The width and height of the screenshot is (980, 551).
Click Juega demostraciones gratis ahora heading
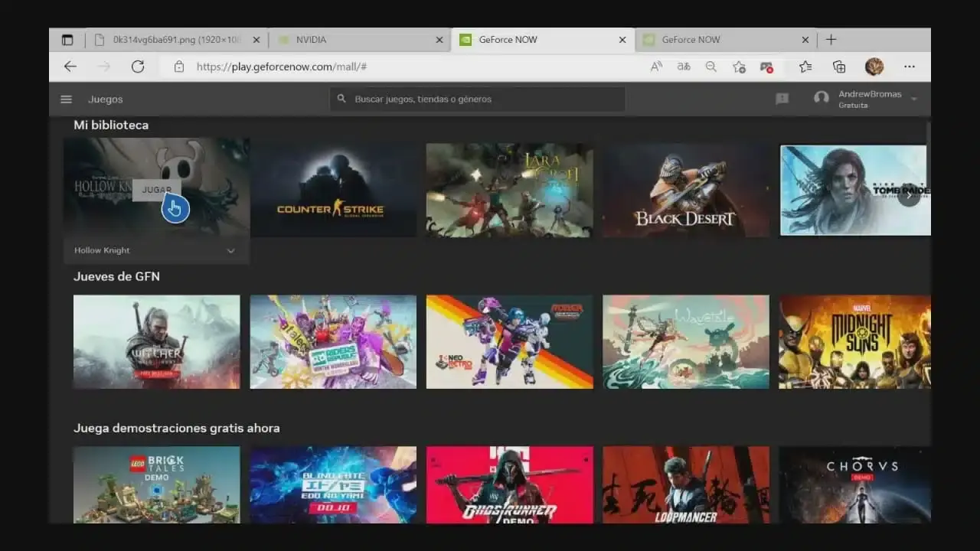click(x=176, y=428)
